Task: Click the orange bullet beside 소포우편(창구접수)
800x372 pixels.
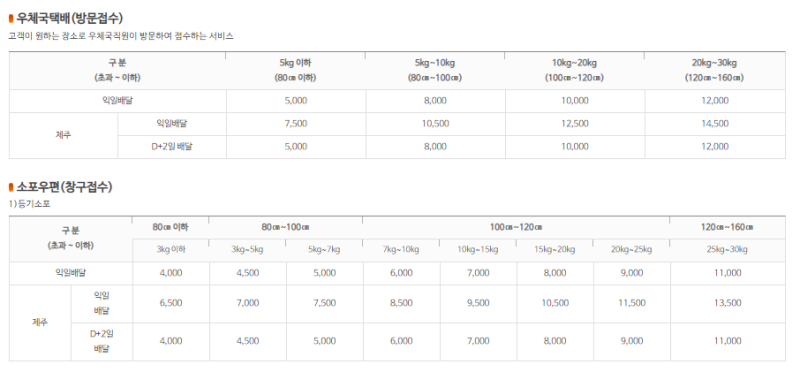Action: [x=11, y=187]
